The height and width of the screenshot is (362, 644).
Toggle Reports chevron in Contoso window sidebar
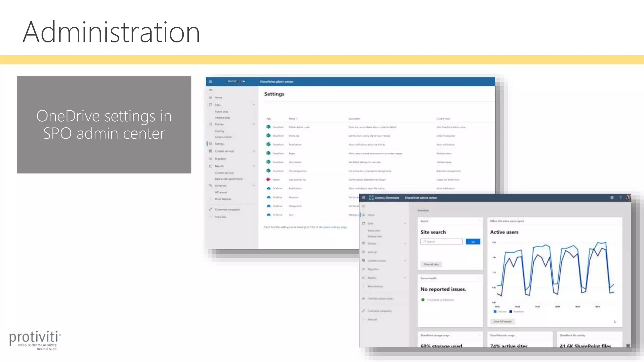coord(405,278)
